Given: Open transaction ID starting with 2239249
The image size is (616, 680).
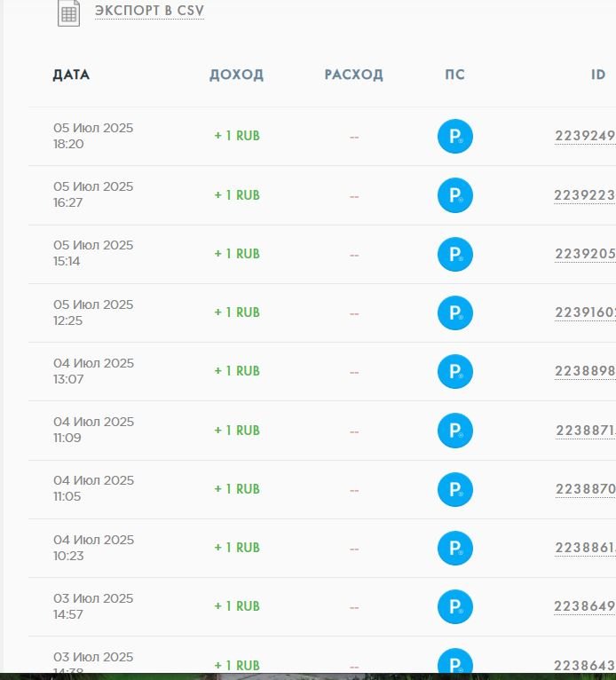Looking at the screenshot, I should 584,136.
